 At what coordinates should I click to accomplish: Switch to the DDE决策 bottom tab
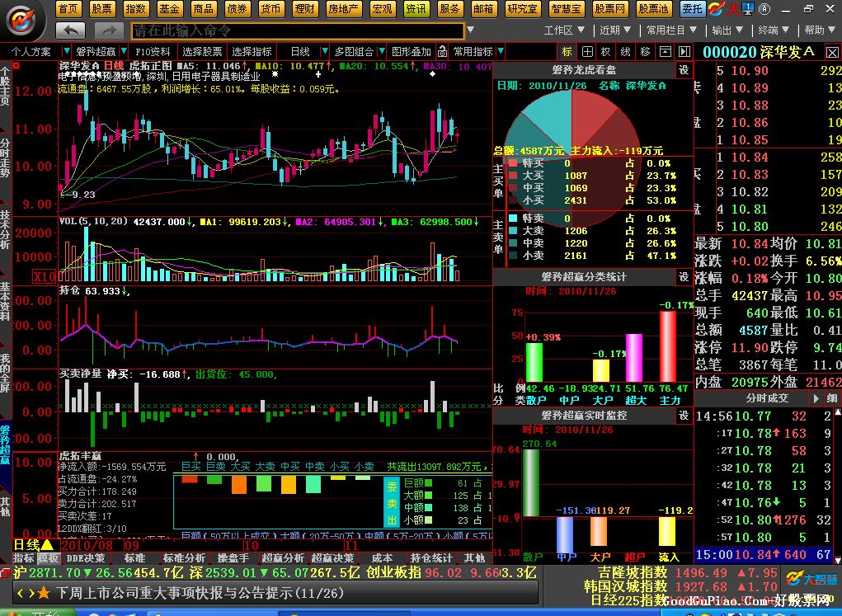tap(86, 558)
